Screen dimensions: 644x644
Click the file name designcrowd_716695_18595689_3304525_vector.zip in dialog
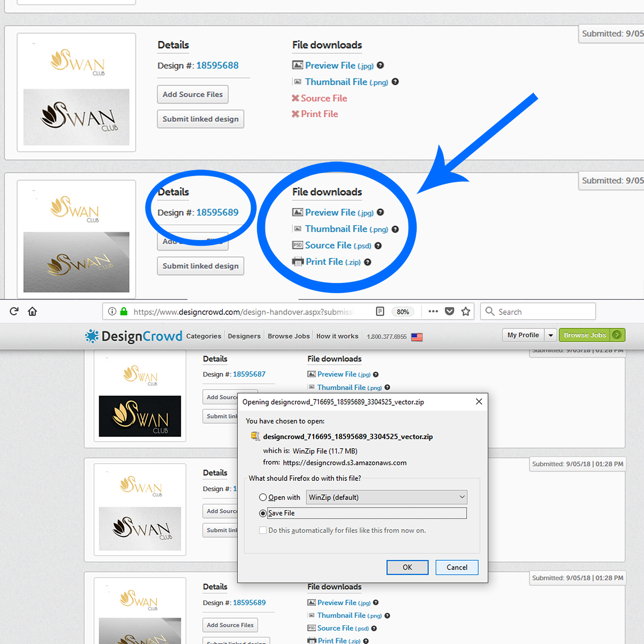click(x=348, y=437)
